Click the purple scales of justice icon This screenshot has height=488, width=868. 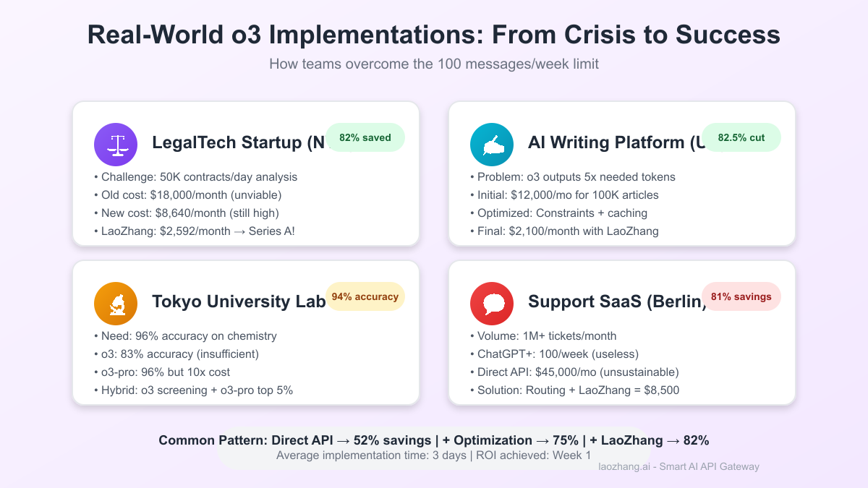(x=116, y=144)
